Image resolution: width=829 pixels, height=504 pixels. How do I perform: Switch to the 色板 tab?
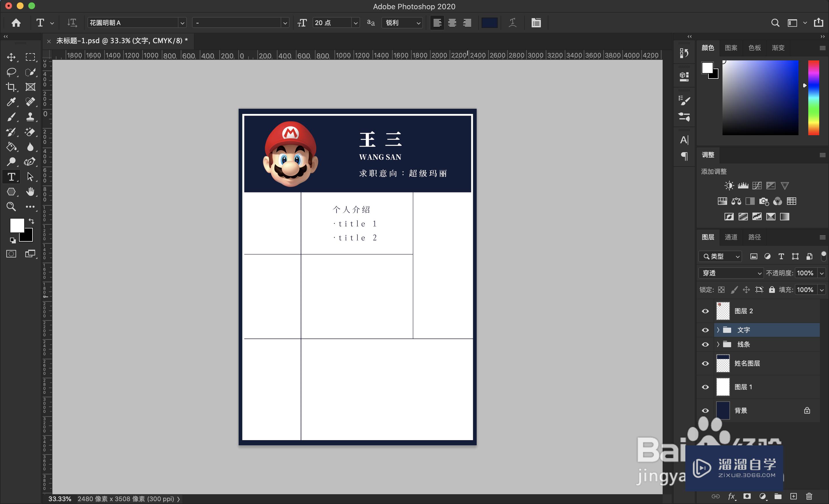tap(754, 48)
